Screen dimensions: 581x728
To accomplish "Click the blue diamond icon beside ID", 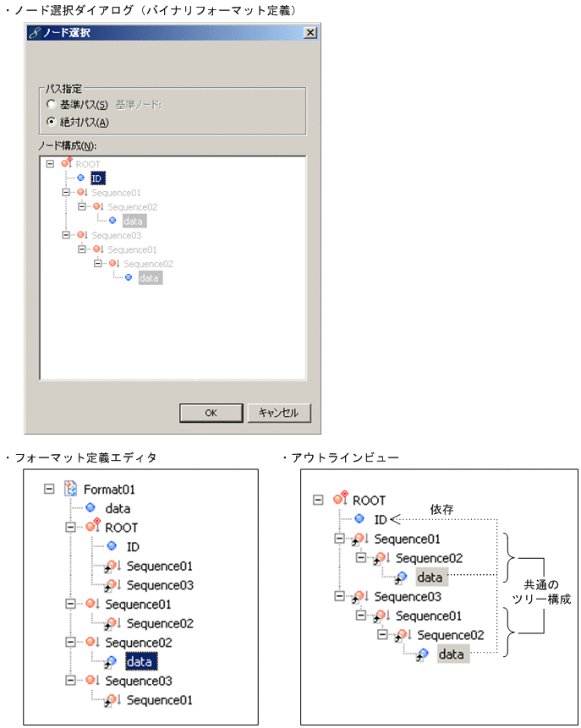I will point(80,177).
